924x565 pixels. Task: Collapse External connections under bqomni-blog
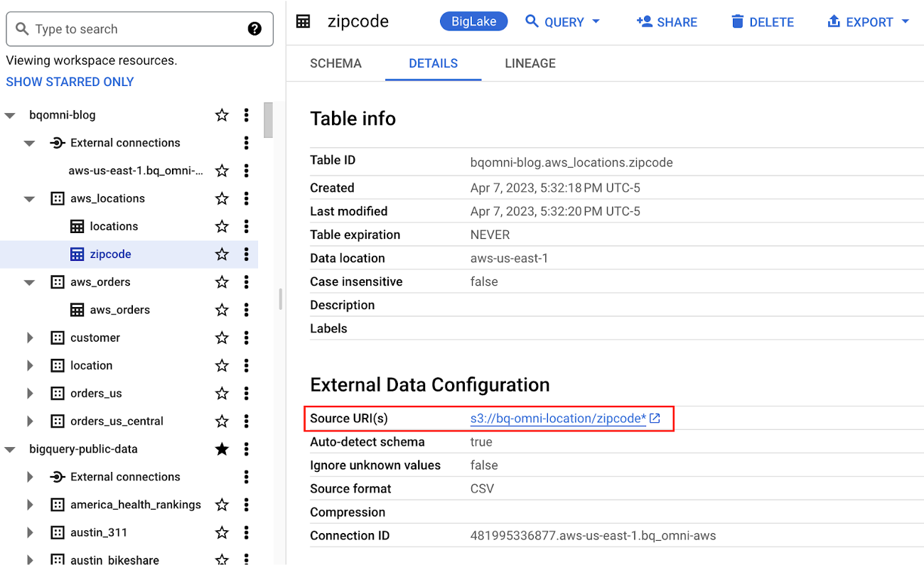(29, 143)
